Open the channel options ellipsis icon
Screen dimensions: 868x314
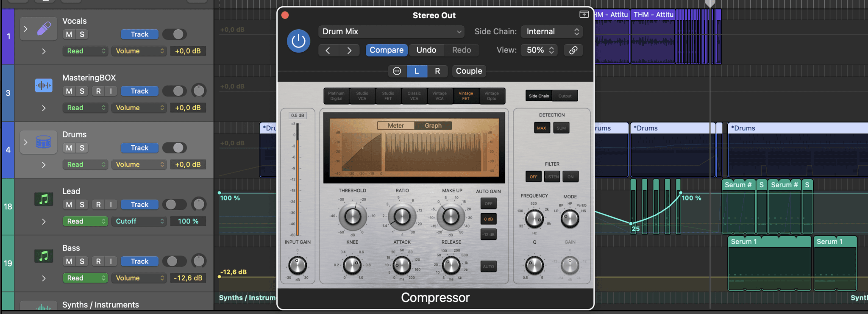(x=397, y=71)
